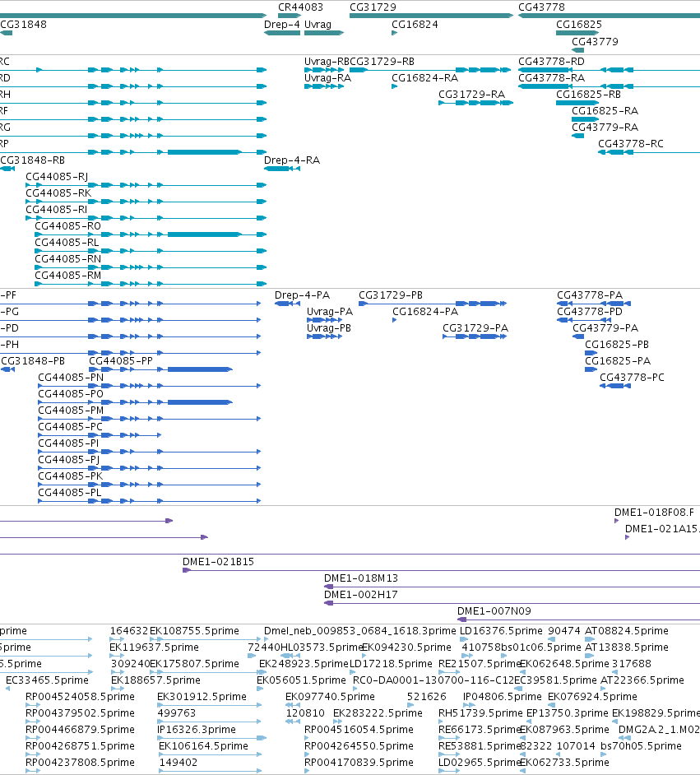Select EST EK248923.5prime
Screen dimensions: 700x775
304,664
